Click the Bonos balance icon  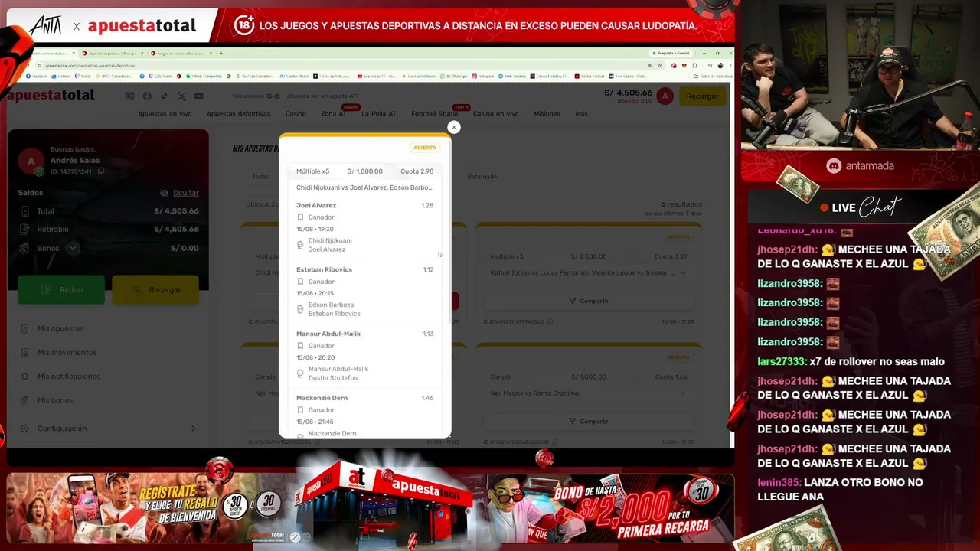[x=24, y=248]
